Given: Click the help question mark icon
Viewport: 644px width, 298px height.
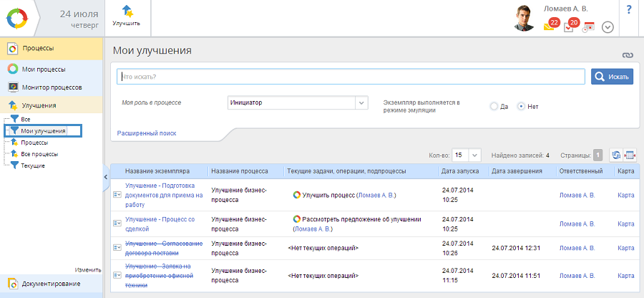Looking at the screenshot, I should click(x=629, y=9).
